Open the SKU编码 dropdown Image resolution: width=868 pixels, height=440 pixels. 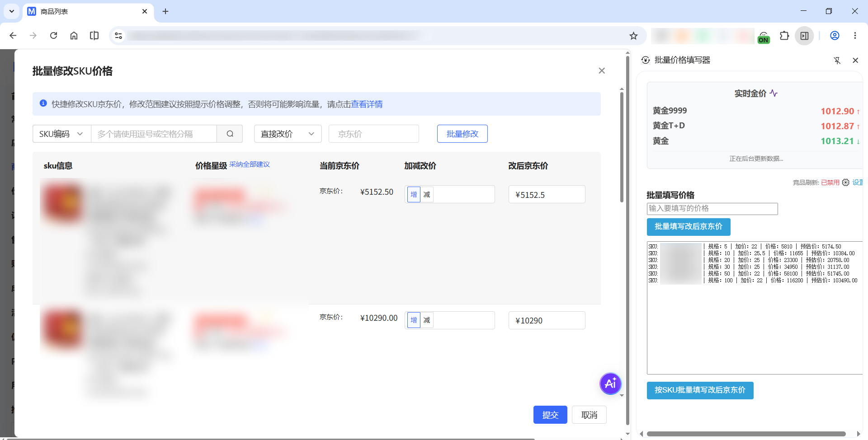pyautogui.click(x=61, y=134)
